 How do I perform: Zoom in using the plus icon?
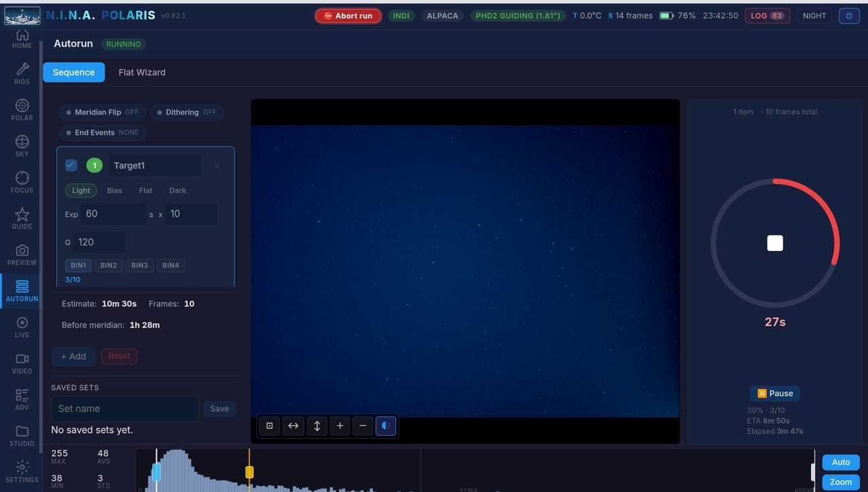pyautogui.click(x=340, y=425)
